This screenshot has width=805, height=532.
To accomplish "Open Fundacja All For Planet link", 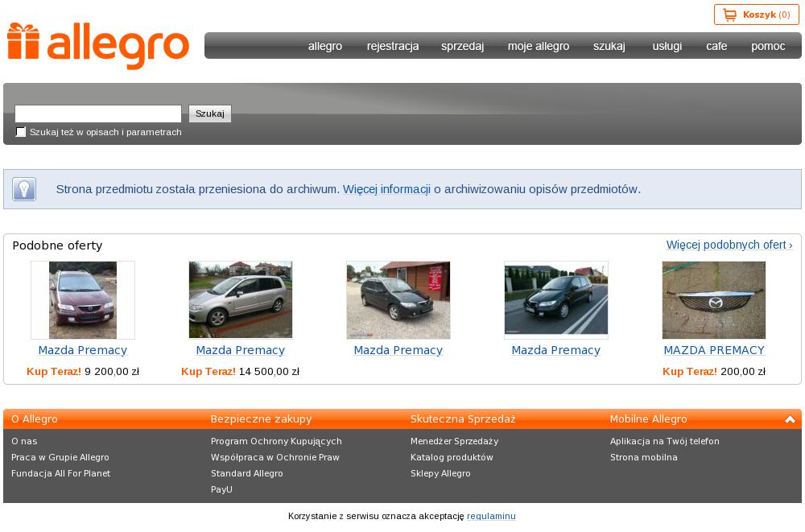I will [60, 473].
